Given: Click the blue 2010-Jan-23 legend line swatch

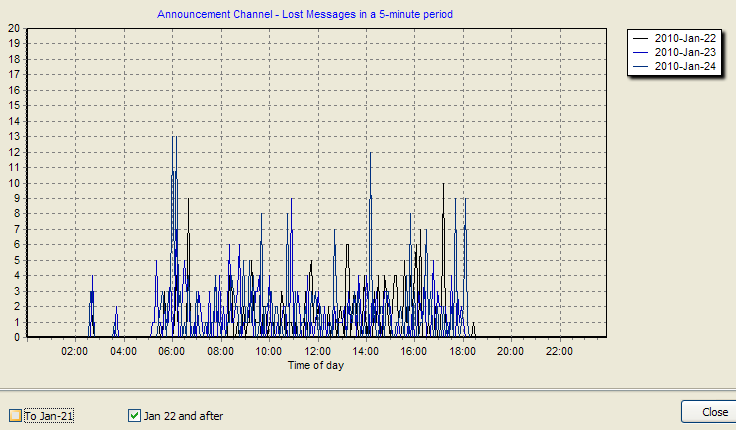Looking at the screenshot, I should [641, 53].
